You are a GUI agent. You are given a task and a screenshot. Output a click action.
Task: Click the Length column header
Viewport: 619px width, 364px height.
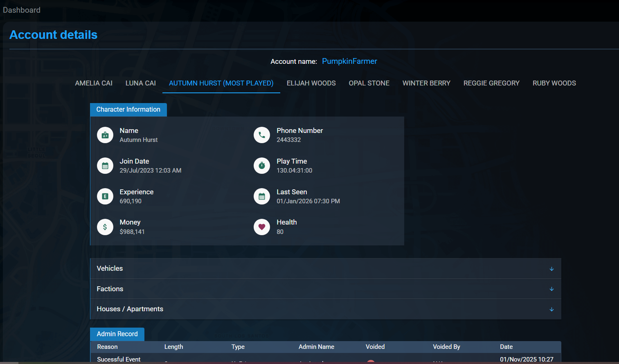174,347
